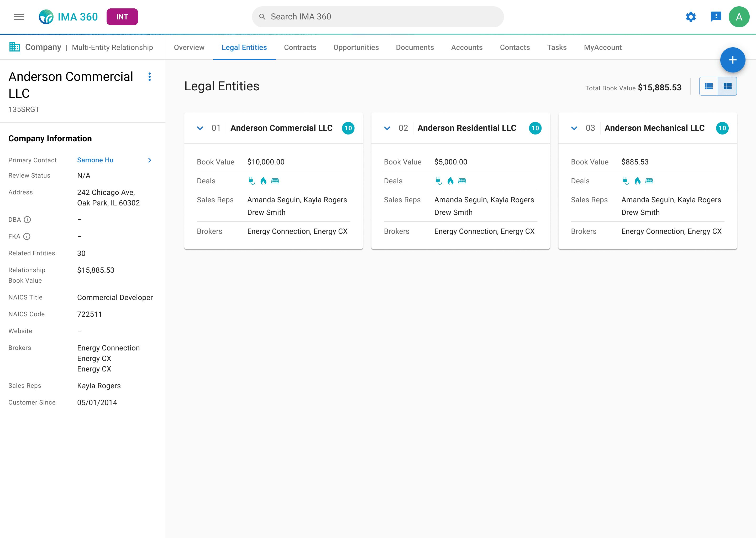Open settings gear icon
This screenshot has height=538, width=756.
[x=691, y=17]
